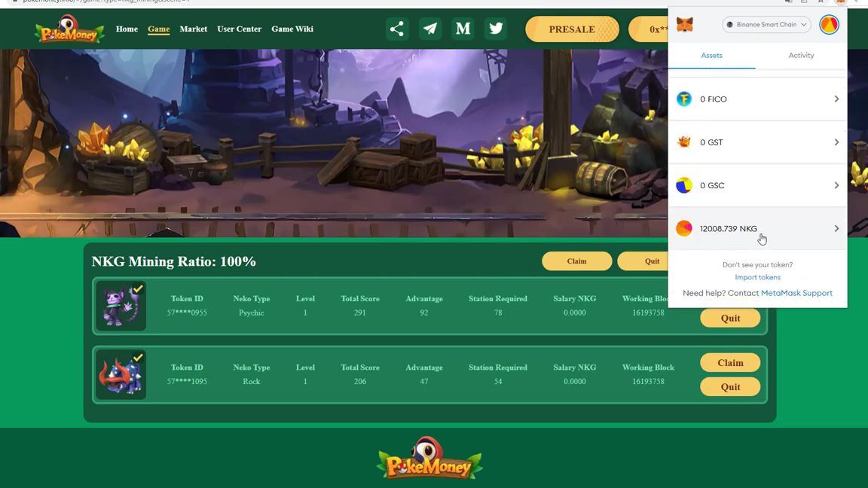Expand the 0 FICO asset chevron
This screenshot has height=488, width=868.
point(836,99)
